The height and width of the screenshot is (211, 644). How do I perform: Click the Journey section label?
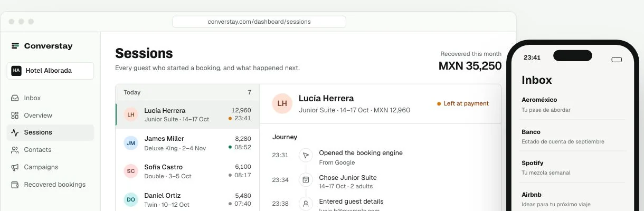[x=285, y=137]
